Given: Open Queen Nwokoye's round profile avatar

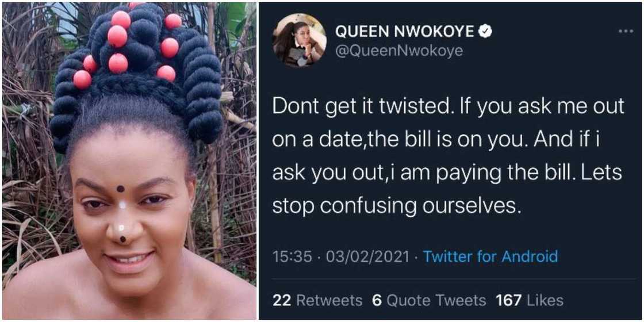Looking at the screenshot, I should (300, 40).
